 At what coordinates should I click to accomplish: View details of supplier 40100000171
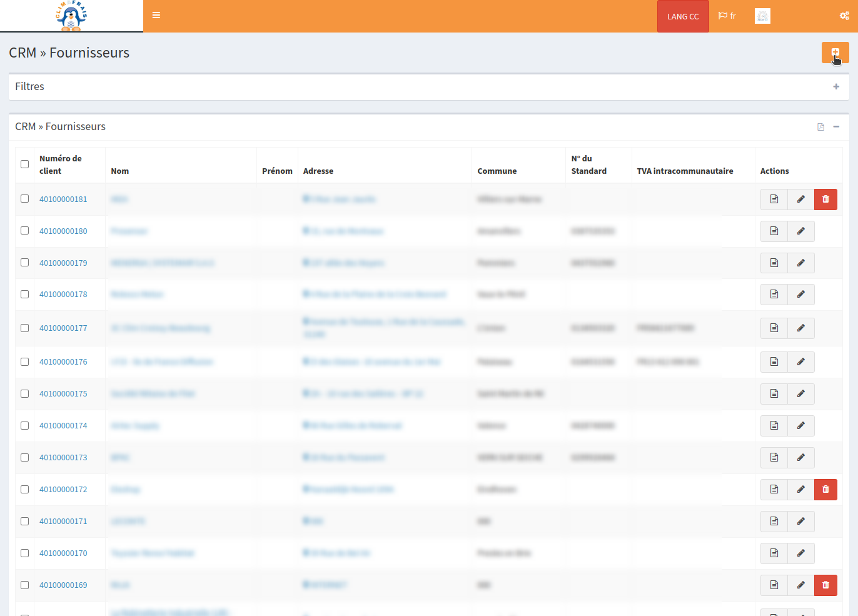coord(774,522)
